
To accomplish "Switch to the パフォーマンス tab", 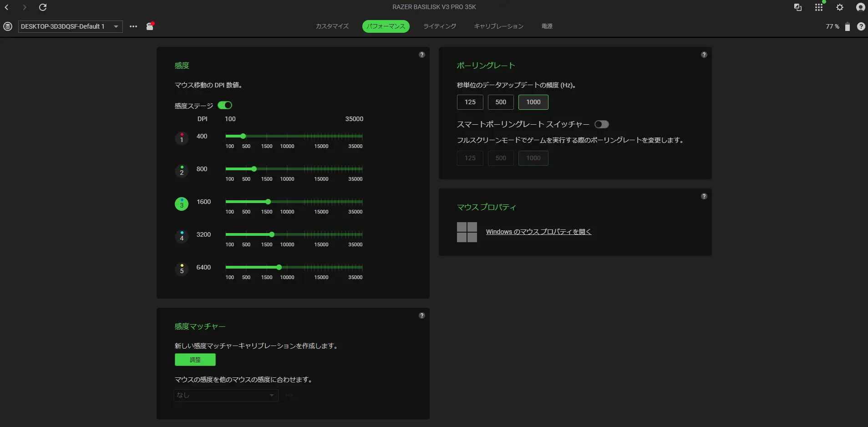I will tap(386, 26).
